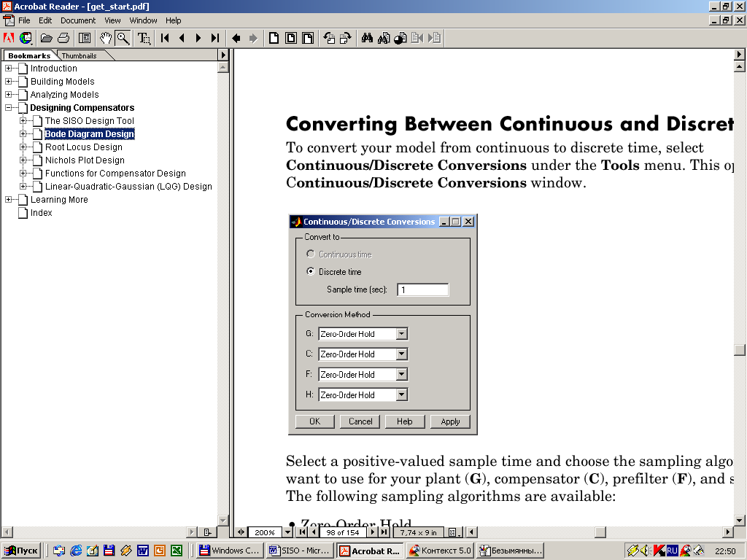Viewport: 747px width, 560px height.
Task: Click status bar previous page button
Action: click(314, 532)
